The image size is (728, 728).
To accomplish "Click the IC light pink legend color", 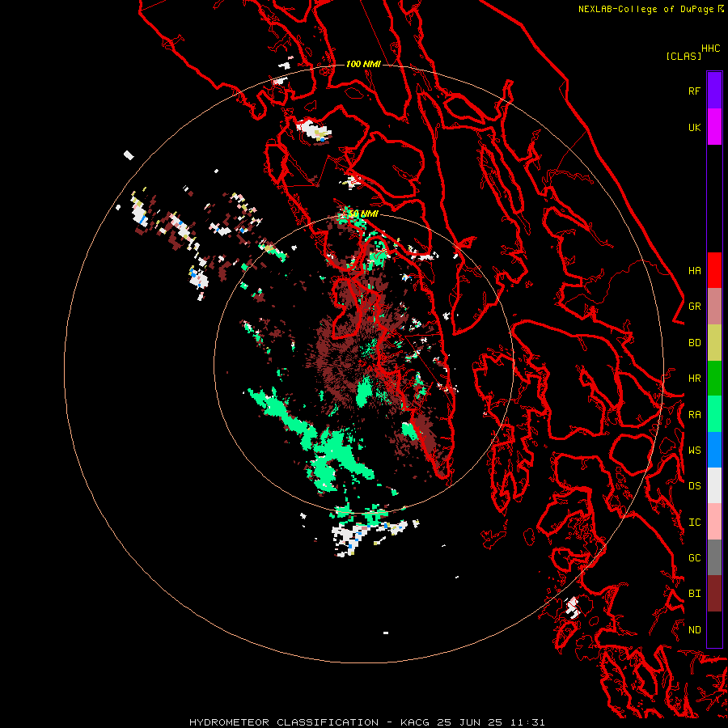I will (x=714, y=522).
